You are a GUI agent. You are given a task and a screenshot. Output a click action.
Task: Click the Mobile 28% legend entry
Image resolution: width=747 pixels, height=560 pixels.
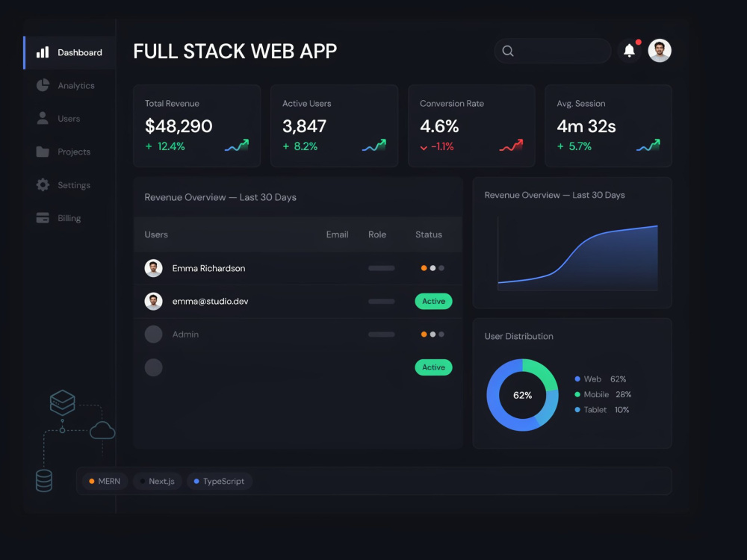click(603, 394)
